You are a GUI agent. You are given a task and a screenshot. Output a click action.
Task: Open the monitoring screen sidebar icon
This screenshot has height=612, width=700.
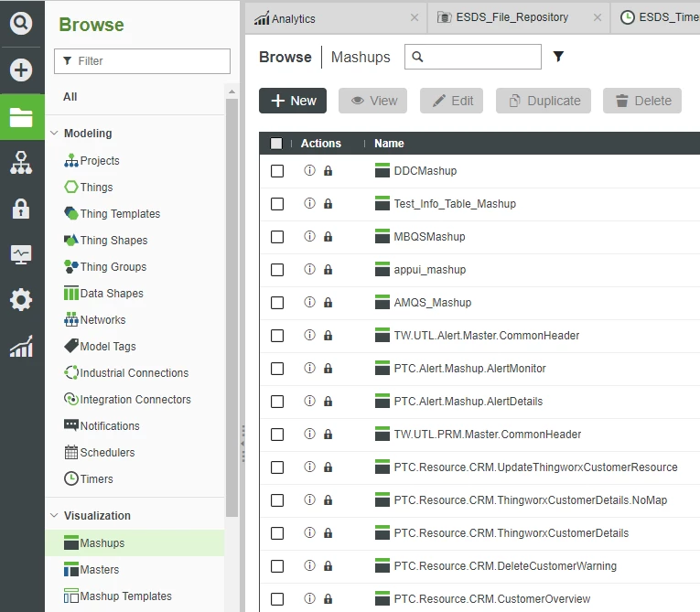pos(21,255)
